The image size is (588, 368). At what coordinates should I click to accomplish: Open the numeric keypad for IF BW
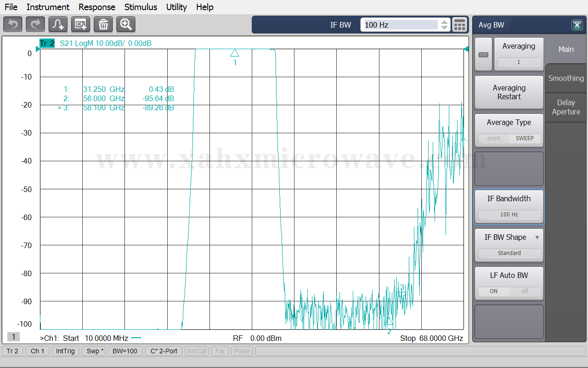[x=459, y=25]
